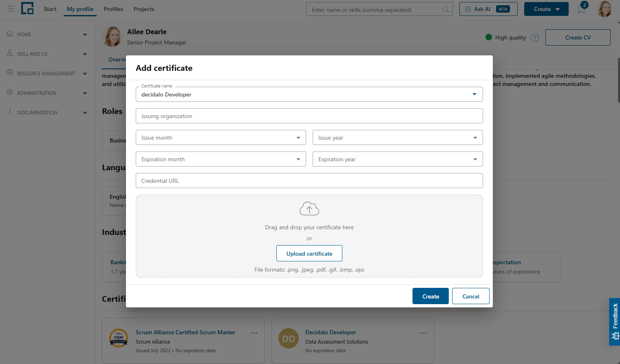Open Scrum Alliance Certified Scrum Master link
Viewport: 620px width, 364px height.
click(185, 332)
